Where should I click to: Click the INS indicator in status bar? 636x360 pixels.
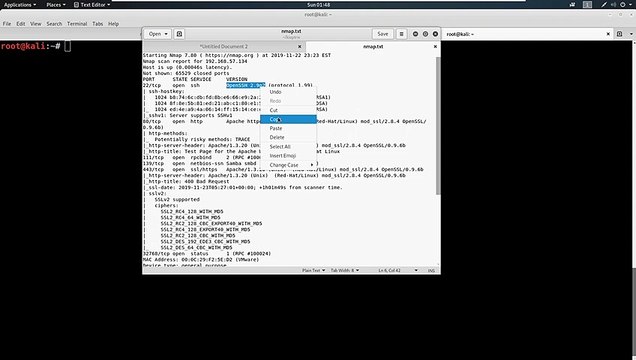(x=431, y=270)
